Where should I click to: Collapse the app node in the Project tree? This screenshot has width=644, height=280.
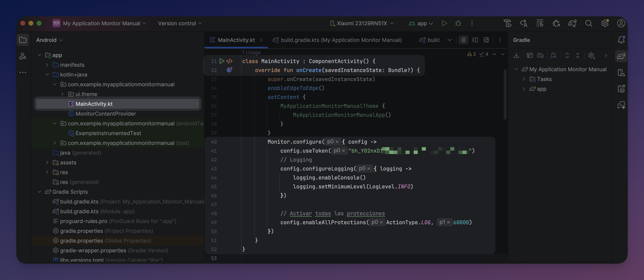tap(39, 55)
